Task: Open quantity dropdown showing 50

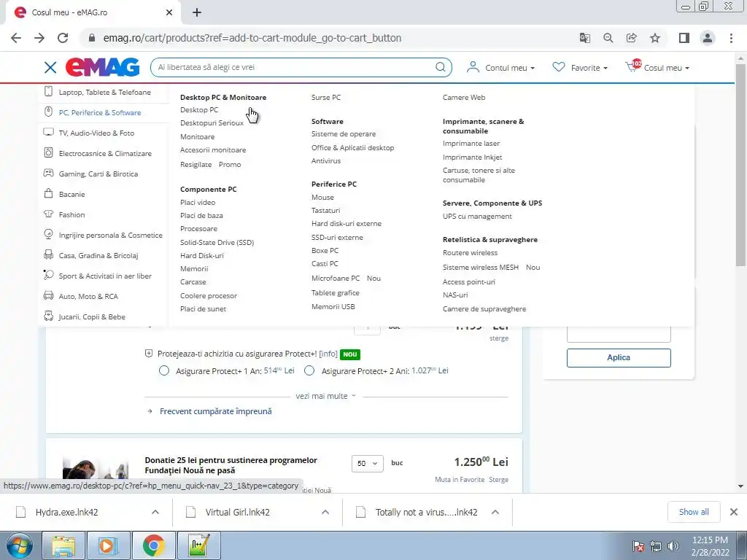Action: (368, 463)
